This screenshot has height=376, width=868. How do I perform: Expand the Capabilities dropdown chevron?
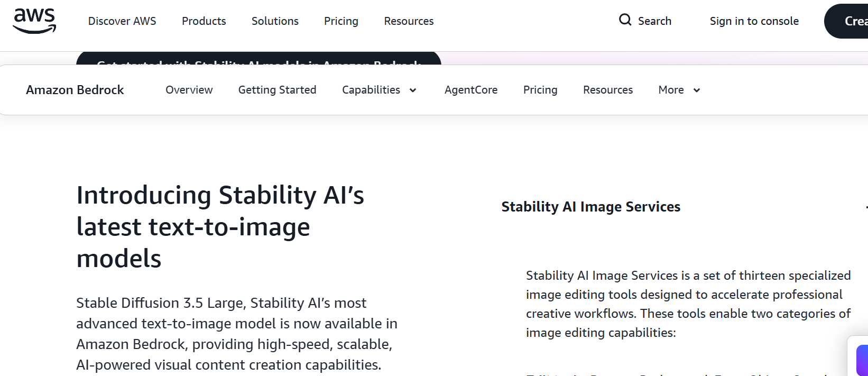click(413, 90)
